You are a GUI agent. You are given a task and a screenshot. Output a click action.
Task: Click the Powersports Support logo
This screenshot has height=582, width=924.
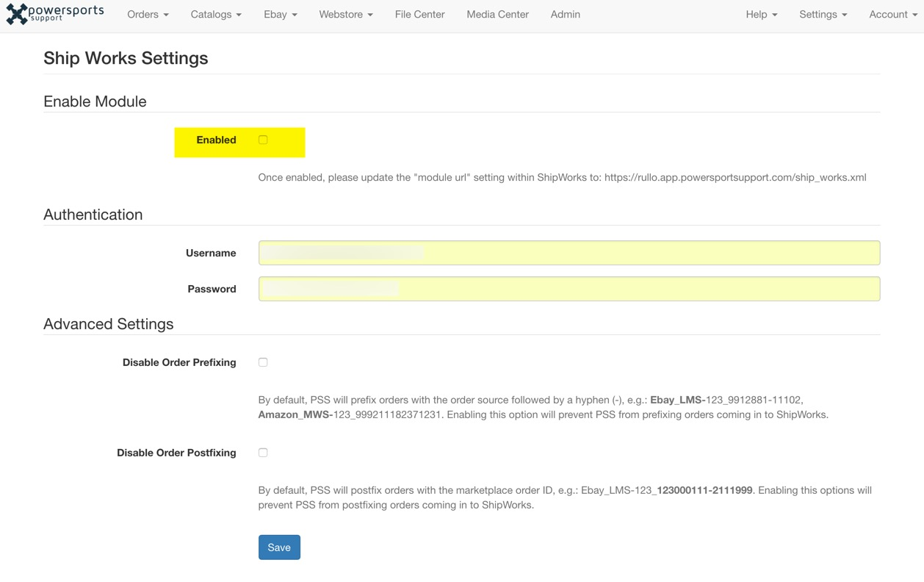[x=55, y=13]
